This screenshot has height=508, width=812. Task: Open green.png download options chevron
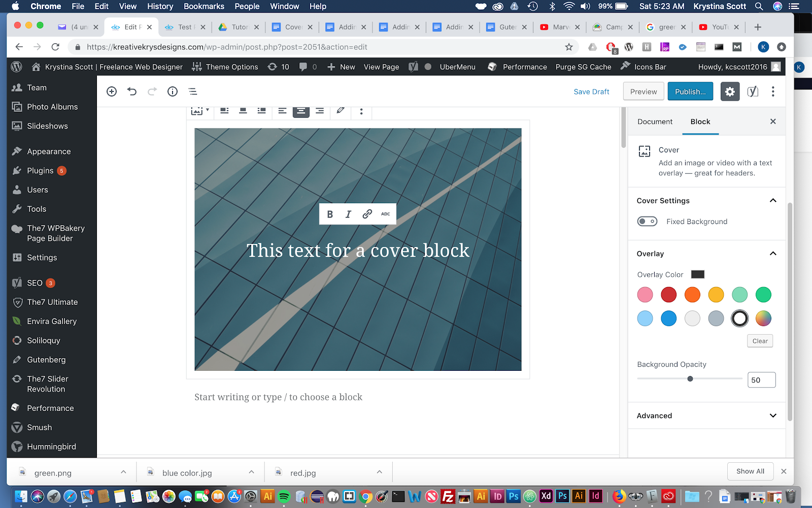point(123,472)
